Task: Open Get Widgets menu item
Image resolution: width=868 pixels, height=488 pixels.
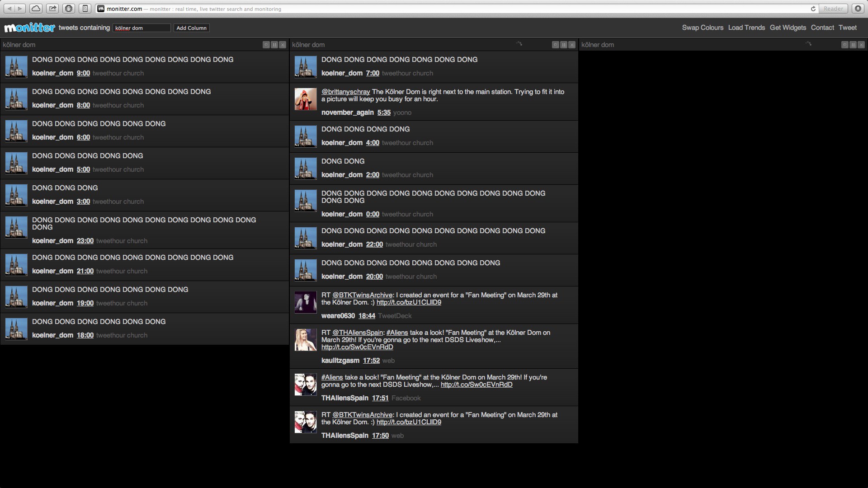Action: pos(788,28)
